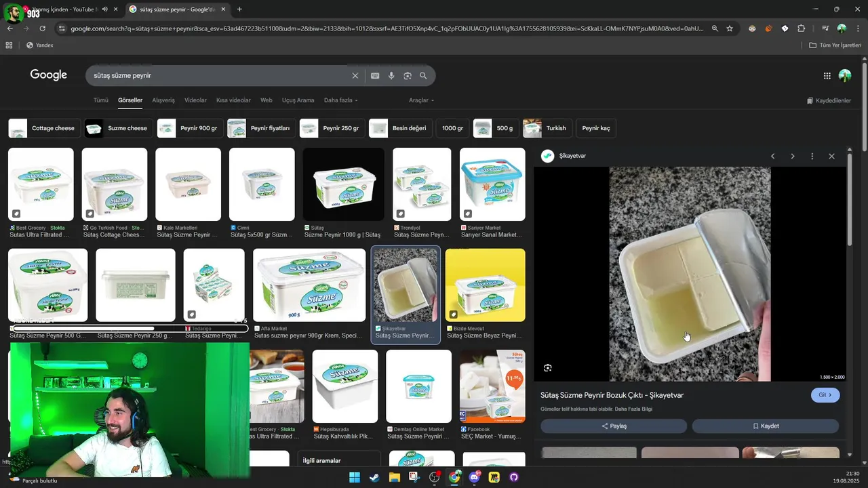868x488 pixels.
Task: Open Daha Fazla Bilgi copyright link
Action: point(633,409)
